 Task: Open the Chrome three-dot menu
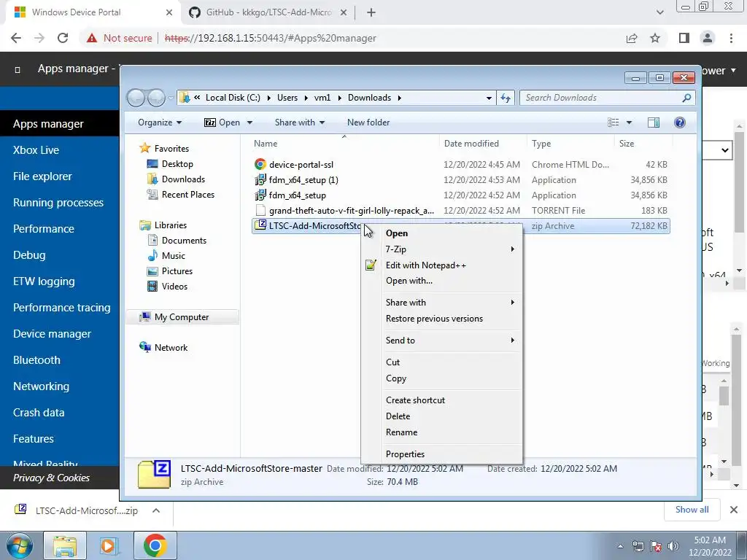pyautogui.click(x=731, y=38)
